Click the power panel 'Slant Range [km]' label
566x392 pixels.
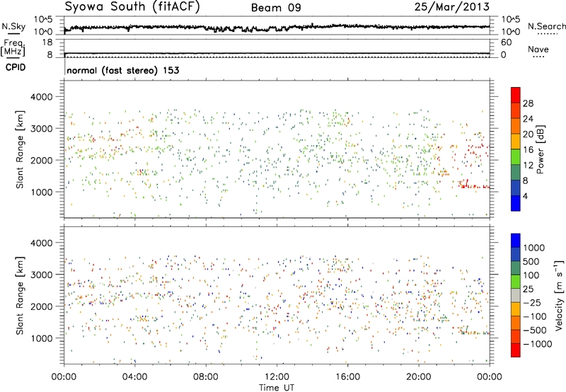tap(20, 149)
